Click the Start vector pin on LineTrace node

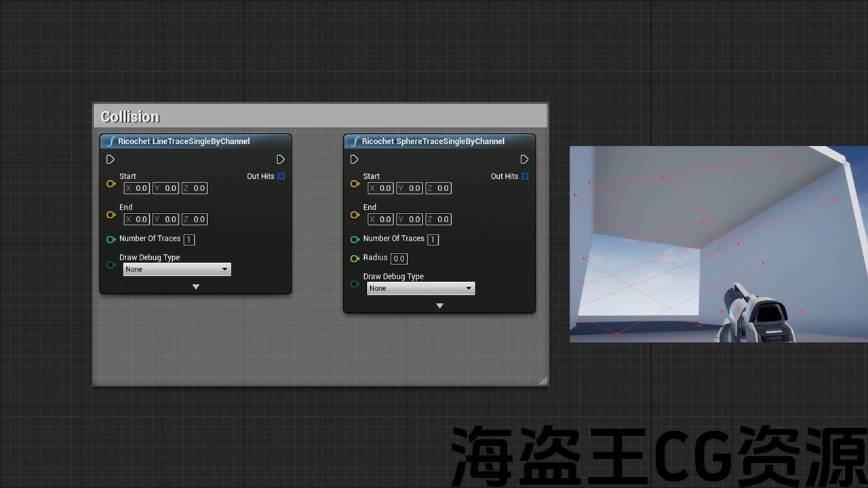tap(111, 184)
